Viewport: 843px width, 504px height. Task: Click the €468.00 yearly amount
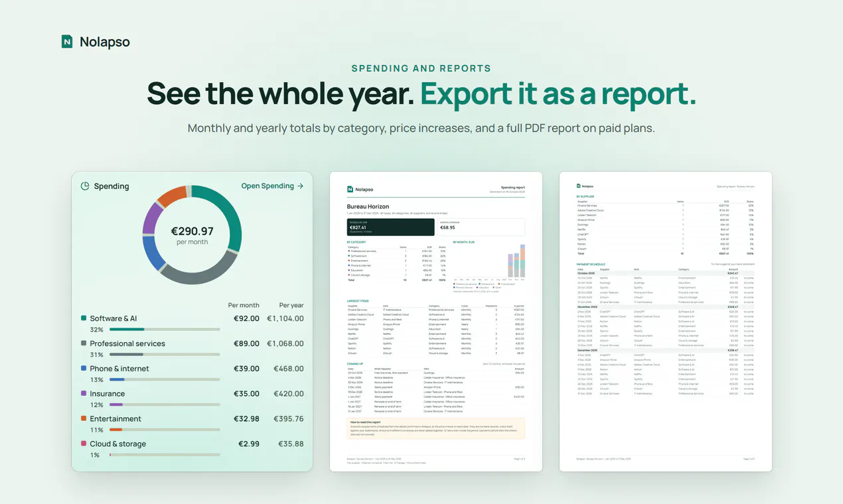pyautogui.click(x=288, y=369)
